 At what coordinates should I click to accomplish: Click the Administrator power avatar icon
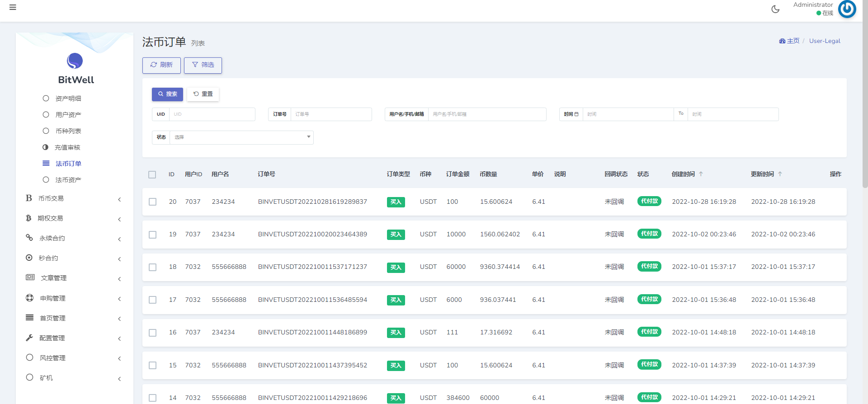(x=847, y=9)
